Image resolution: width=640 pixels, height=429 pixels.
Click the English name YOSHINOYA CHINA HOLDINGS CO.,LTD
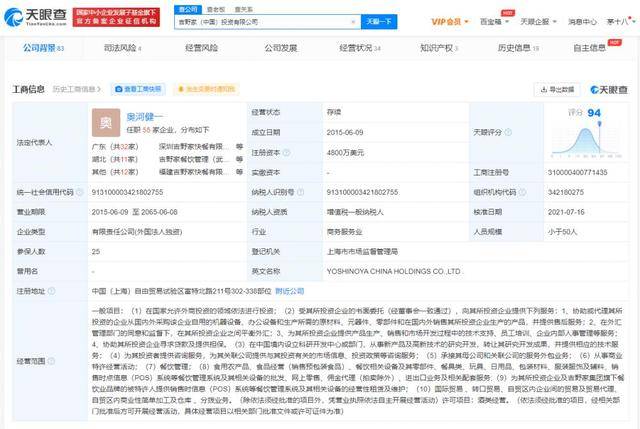(395, 271)
